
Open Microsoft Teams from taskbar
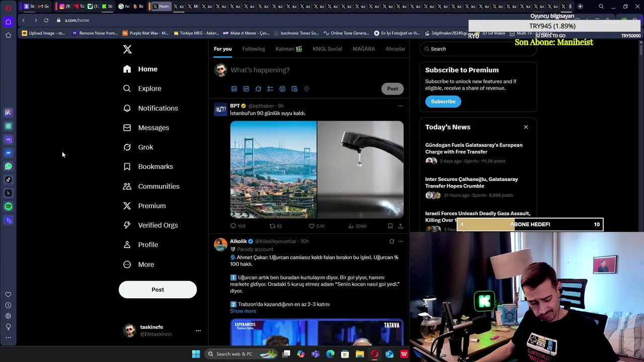315,354
